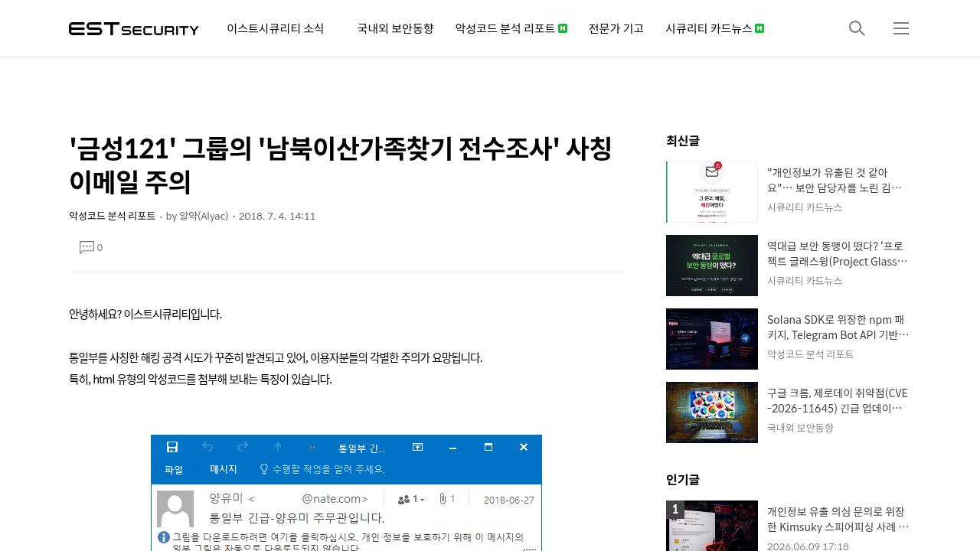This screenshot has width=980, height=551.
Task: Click the 안녕하세요? 이스트시큐리티입니다. line
Action: pyautogui.click(x=145, y=314)
